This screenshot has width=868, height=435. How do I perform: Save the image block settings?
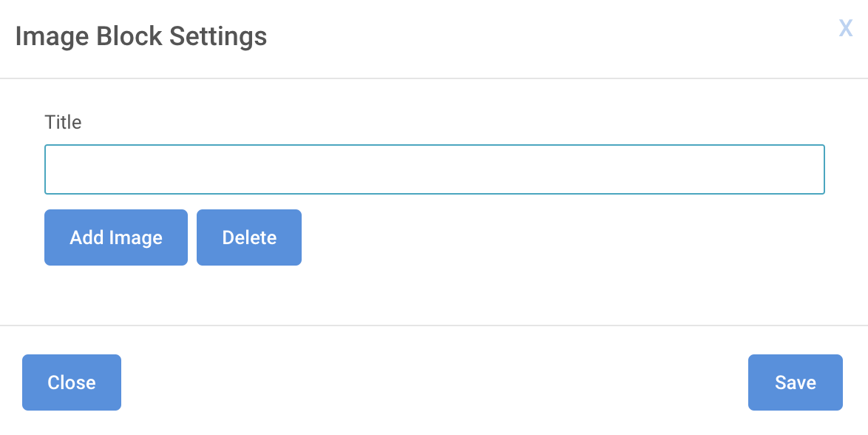(796, 382)
